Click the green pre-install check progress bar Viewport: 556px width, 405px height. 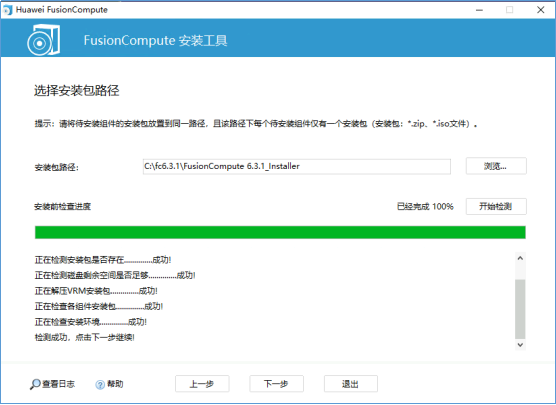[280, 232]
